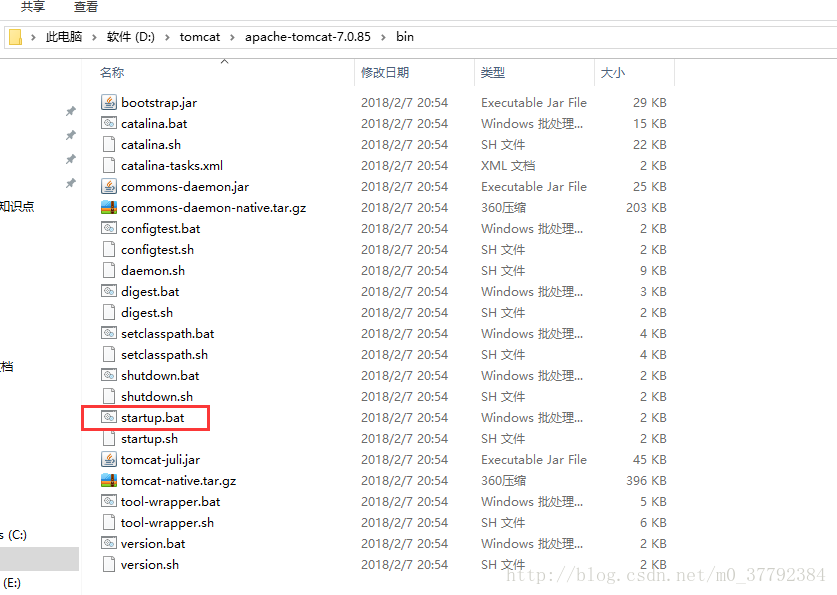Click the tool-wrapper.bat batch icon
837x595 pixels.
(109, 501)
